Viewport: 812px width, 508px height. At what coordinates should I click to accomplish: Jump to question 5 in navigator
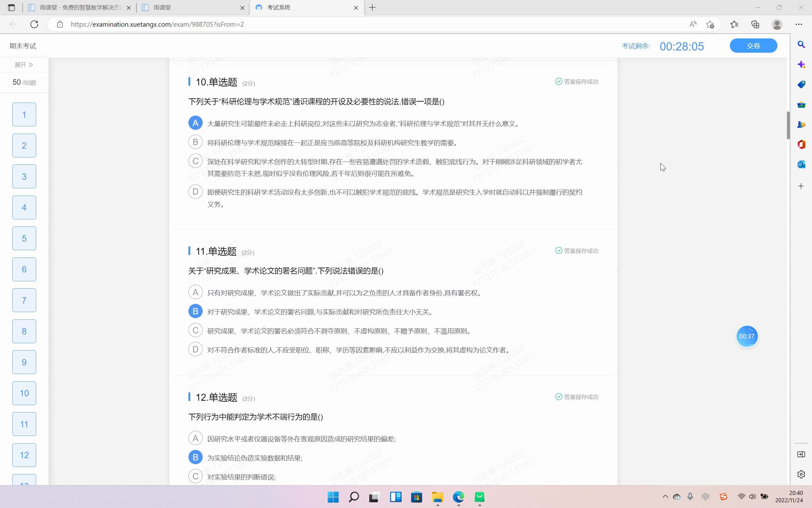[24, 238]
